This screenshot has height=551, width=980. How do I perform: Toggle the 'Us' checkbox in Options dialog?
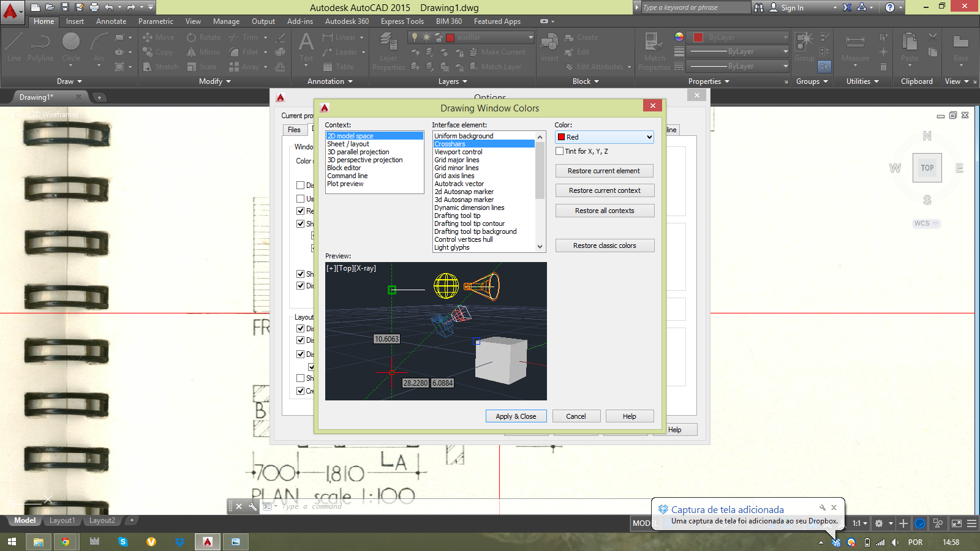pos(300,198)
